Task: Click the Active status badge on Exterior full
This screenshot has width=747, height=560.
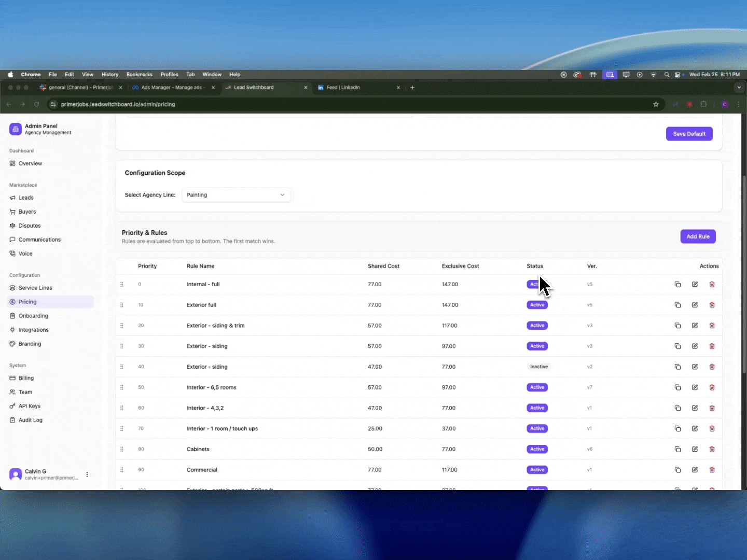Action: click(x=537, y=305)
